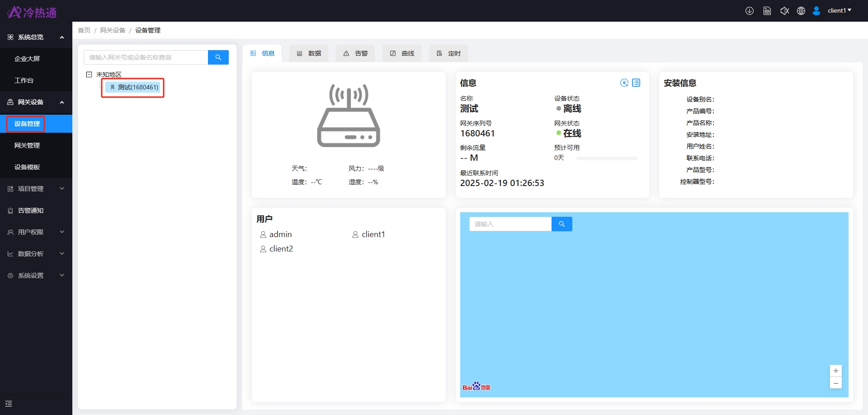Click the 在线 gateway status text

point(572,133)
